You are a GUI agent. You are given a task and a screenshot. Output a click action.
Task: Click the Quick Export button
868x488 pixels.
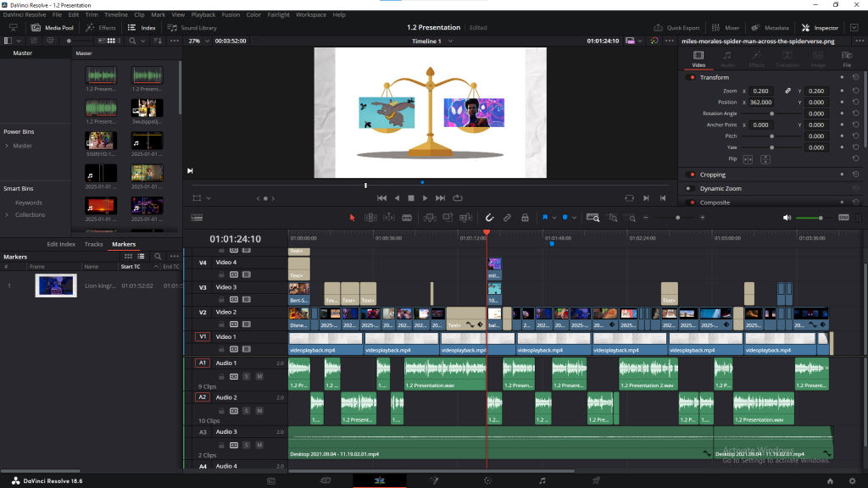676,28
